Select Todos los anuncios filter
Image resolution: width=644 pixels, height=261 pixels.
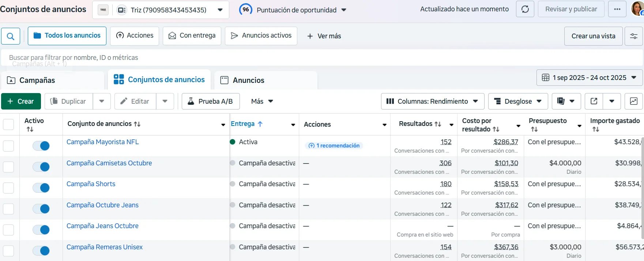pyautogui.click(x=67, y=36)
